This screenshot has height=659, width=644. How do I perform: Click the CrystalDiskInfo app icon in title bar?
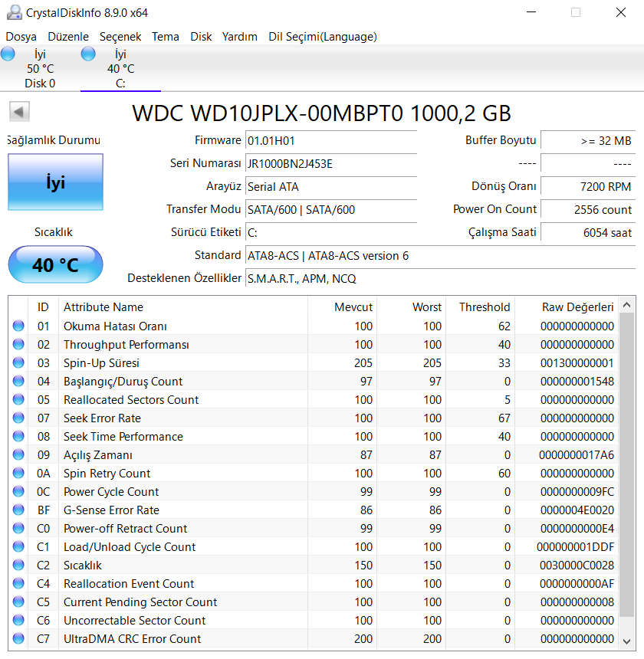(x=15, y=12)
